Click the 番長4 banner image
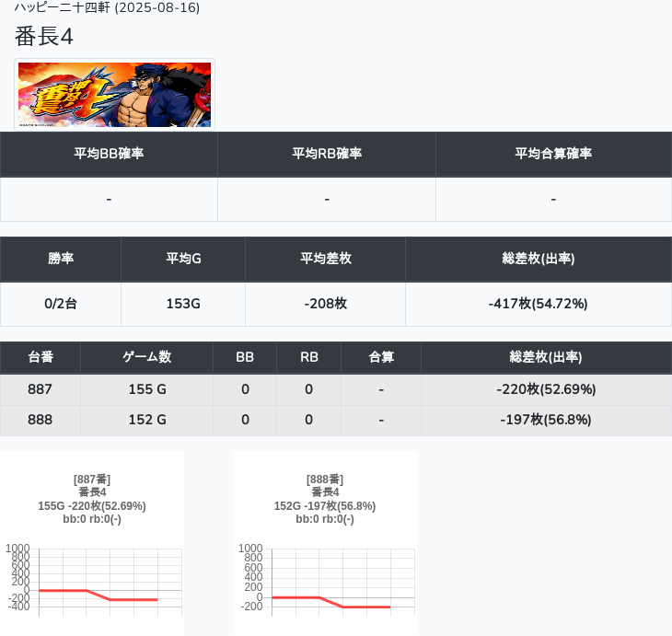The image size is (672, 636). (x=114, y=95)
